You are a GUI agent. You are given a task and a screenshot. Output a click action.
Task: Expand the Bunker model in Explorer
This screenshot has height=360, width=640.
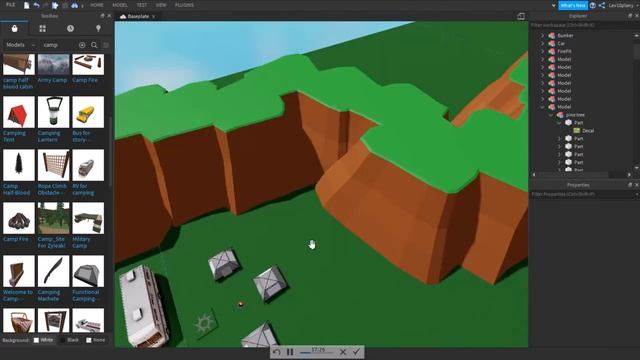[542, 36]
